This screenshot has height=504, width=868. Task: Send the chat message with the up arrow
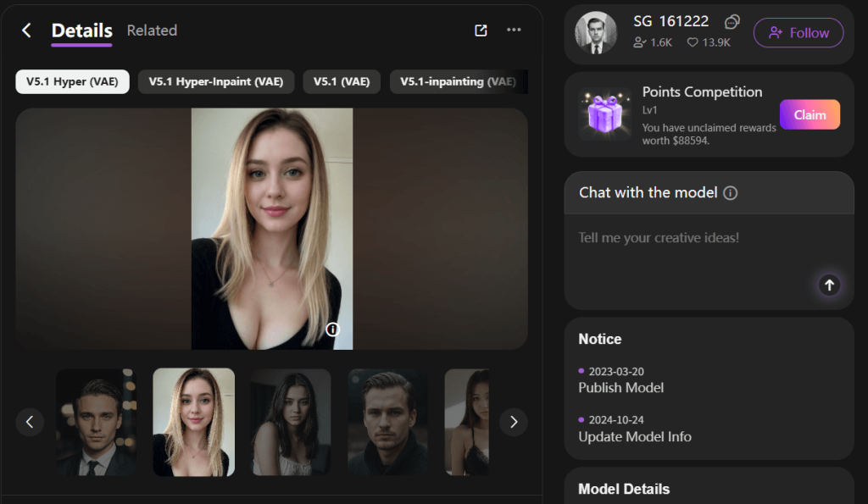click(829, 285)
